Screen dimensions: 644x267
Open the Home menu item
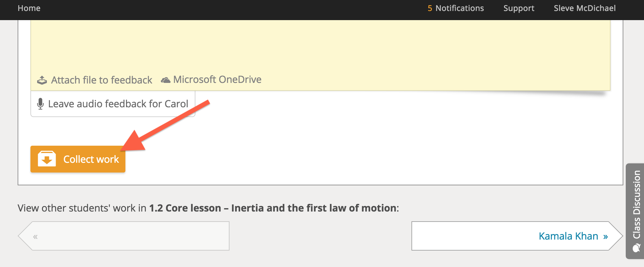[29, 8]
